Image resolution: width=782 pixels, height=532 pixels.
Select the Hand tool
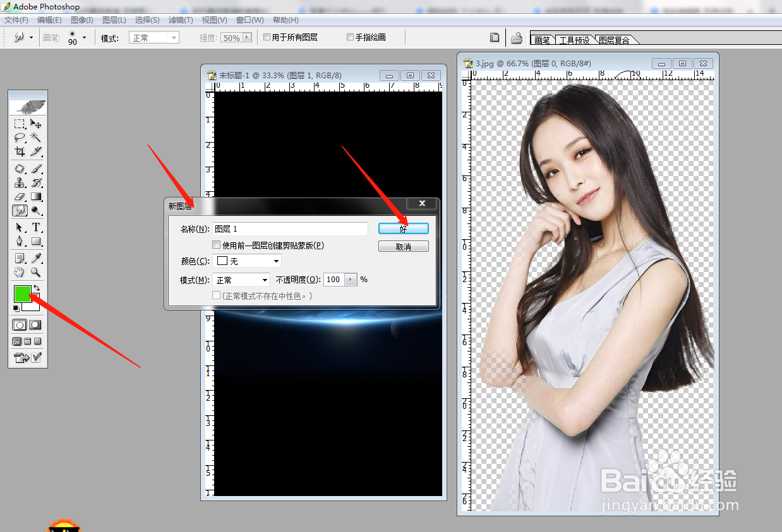[x=20, y=272]
